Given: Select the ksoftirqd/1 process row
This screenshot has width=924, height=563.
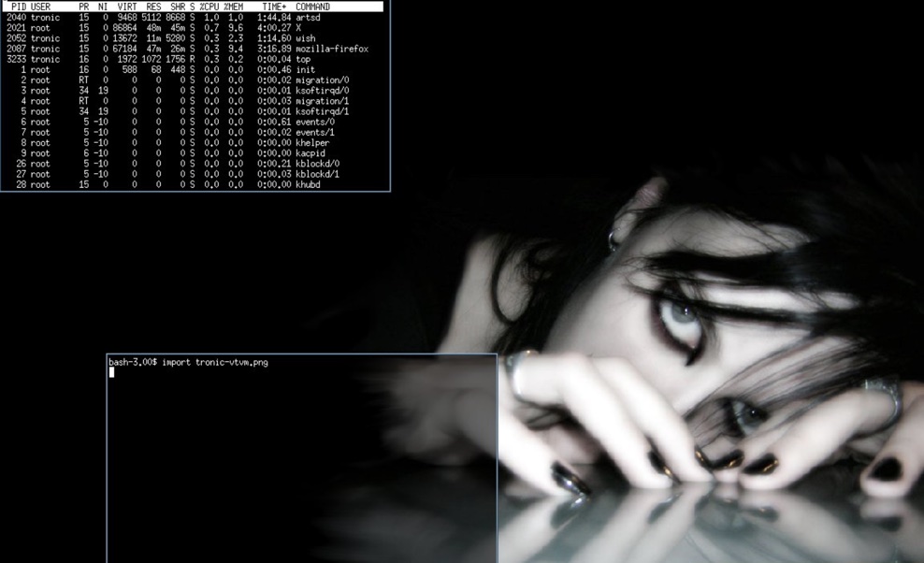Looking at the screenshot, I should pos(187,111).
